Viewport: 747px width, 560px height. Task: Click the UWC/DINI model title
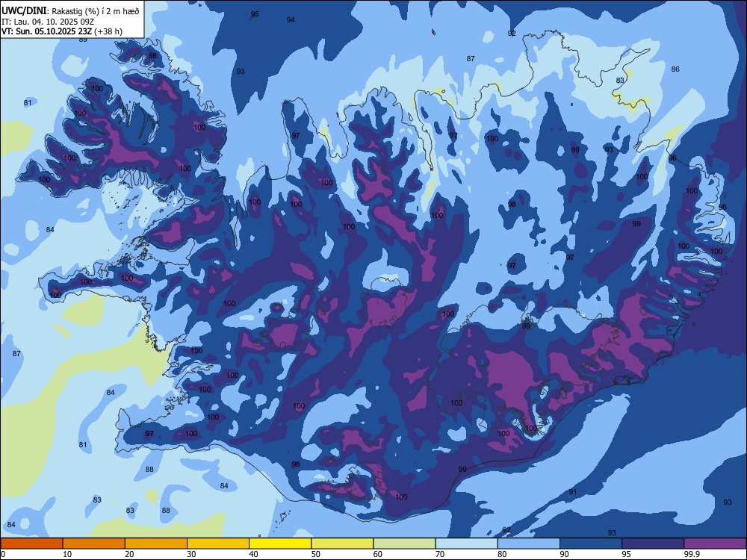[23, 10]
